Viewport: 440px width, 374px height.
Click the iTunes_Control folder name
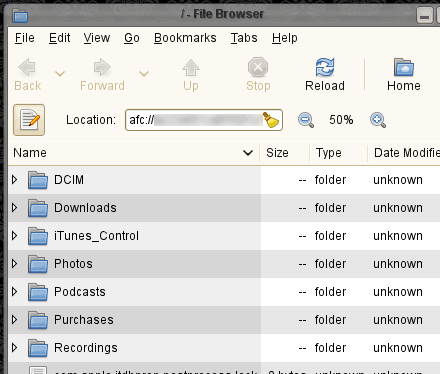(x=96, y=236)
